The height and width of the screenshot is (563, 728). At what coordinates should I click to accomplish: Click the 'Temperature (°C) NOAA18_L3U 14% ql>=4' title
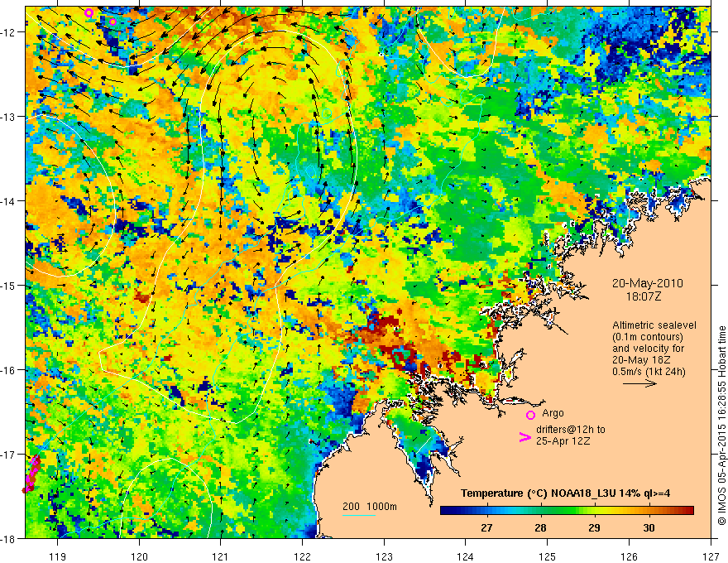(x=565, y=493)
